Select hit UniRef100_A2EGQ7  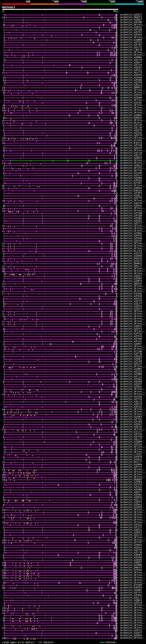(x=131, y=67)
